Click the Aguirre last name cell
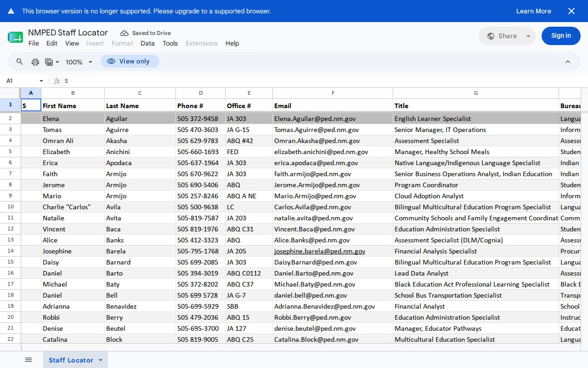This screenshot has height=368, width=588. click(140, 130)
